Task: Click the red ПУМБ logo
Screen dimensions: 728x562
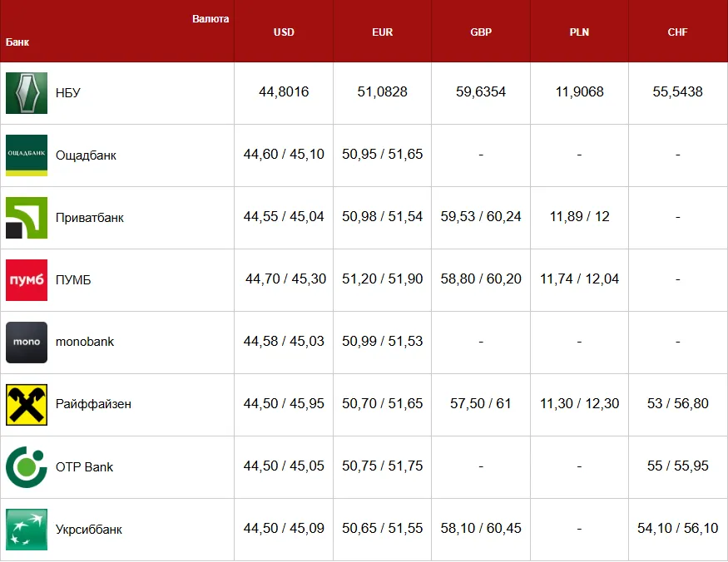Action: (x=27, y=280)
